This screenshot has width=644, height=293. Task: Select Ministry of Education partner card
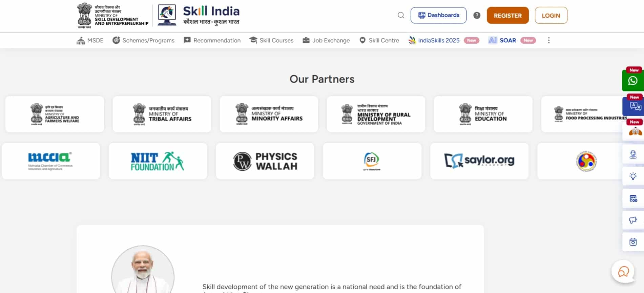[x=483, y=114]
